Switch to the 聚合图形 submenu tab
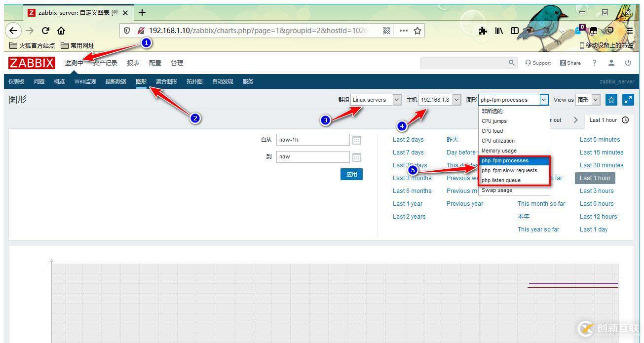The width and height of the screenshot is (644, 343). pos(166,81)
